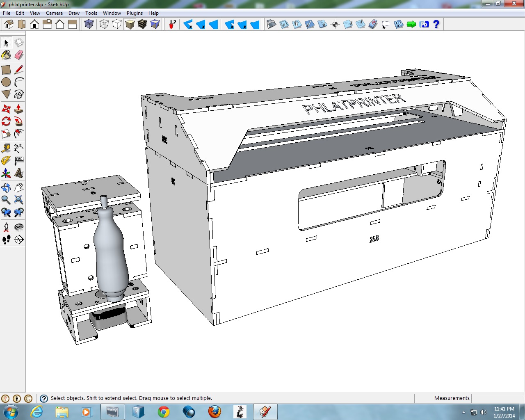This screenshot has height=420, width=525.
Task: Switch to Iso camera view
Action: pos(9,25)
